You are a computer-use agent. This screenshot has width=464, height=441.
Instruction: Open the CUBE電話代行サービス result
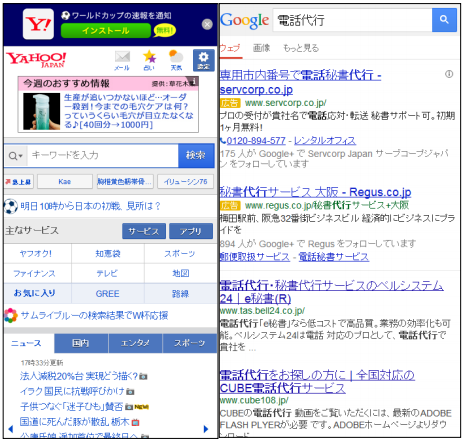[x=317, y=382]
